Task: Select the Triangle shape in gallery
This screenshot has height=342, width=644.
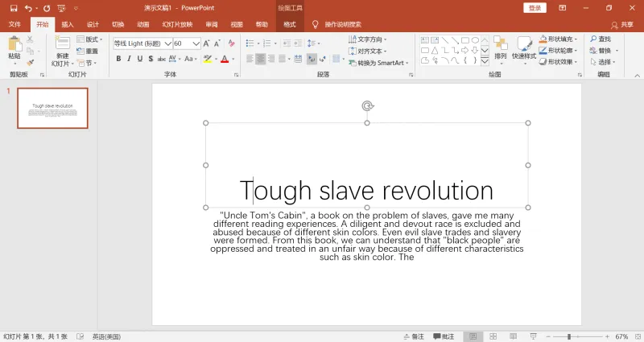Action: (435, 51)
